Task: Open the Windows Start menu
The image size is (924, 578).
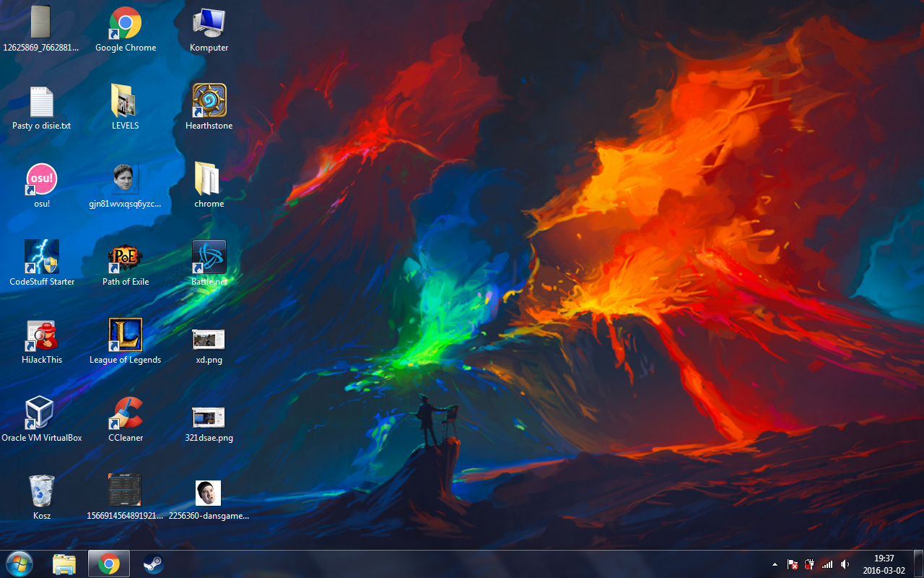Action: (19, 564)
